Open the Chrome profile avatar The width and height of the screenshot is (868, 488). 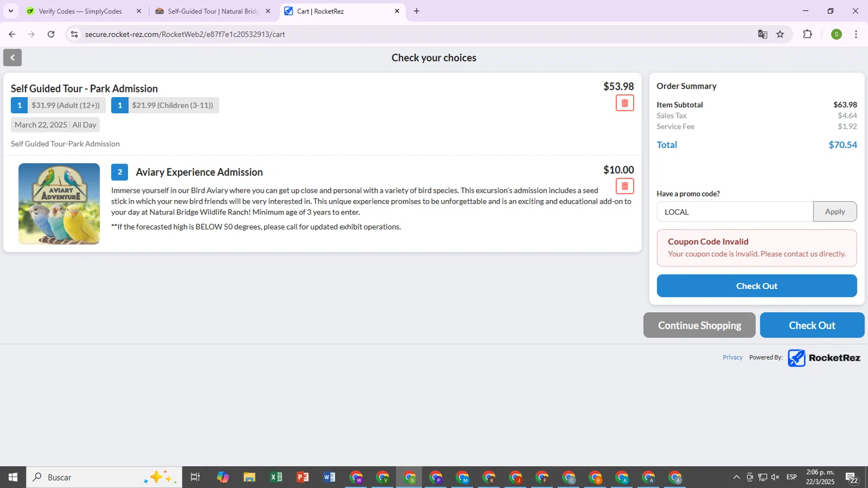[x=836, y=34]
